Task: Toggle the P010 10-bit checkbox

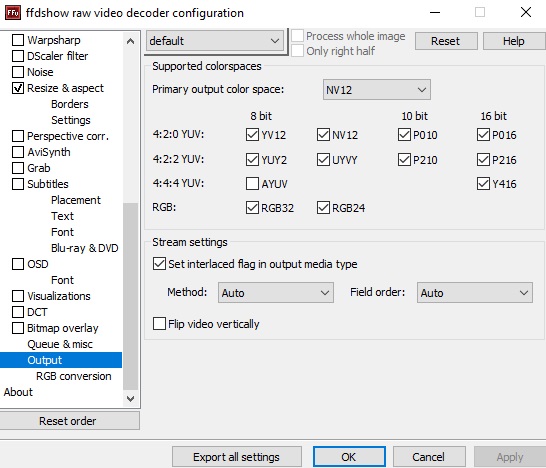Action: point(404,134)
